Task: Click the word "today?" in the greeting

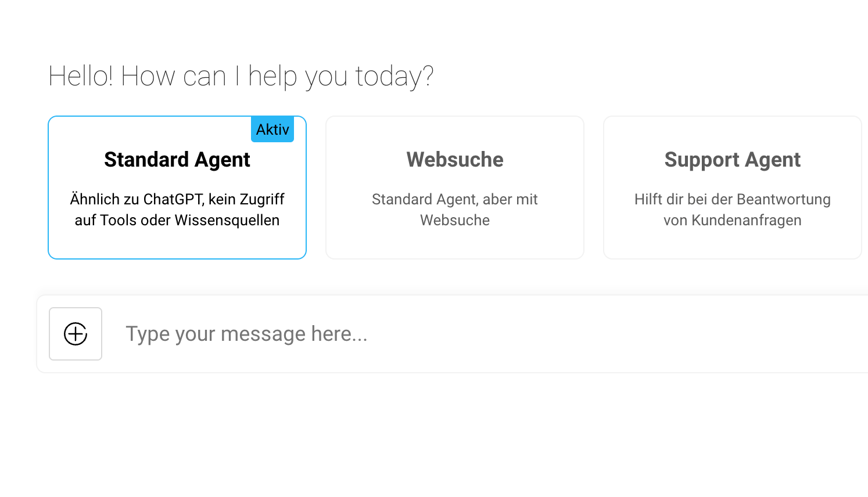Action: tap(394, 76)
